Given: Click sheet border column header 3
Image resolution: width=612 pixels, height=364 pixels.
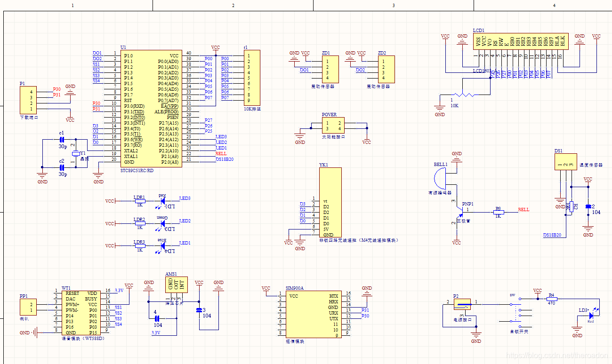Looking at the screenshot, I should pos(394,5).
